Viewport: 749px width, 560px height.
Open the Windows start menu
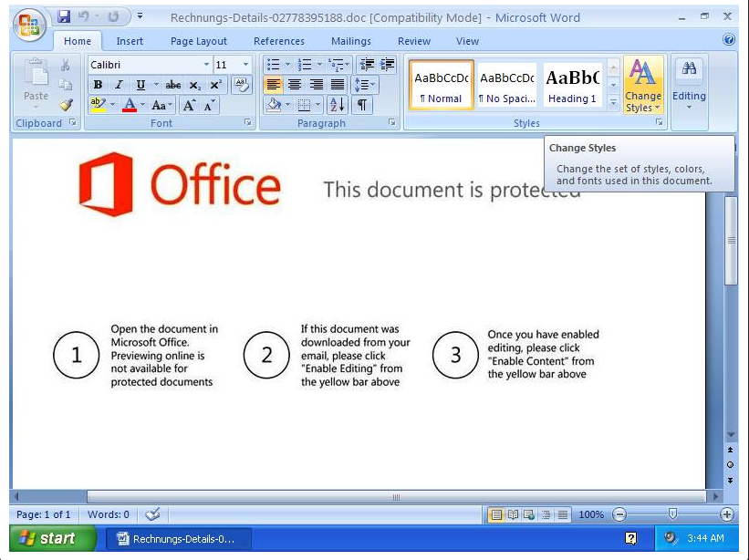[x=53, y=538]
